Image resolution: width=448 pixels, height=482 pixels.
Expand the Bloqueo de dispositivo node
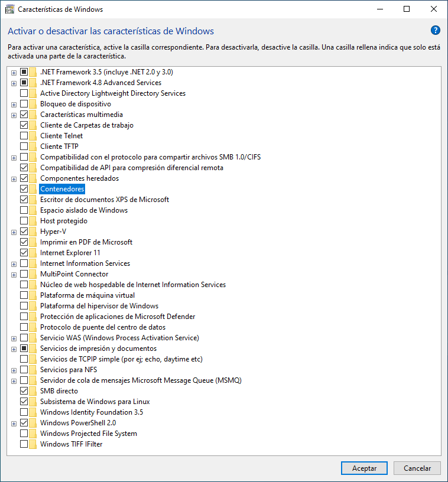pyautogui.click(x=14, y=105)
